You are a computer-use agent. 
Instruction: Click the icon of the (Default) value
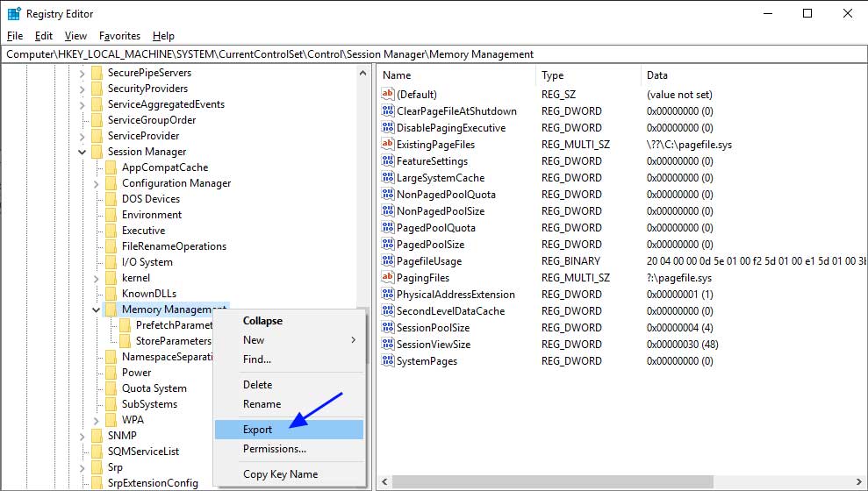(x=388, y=95)
